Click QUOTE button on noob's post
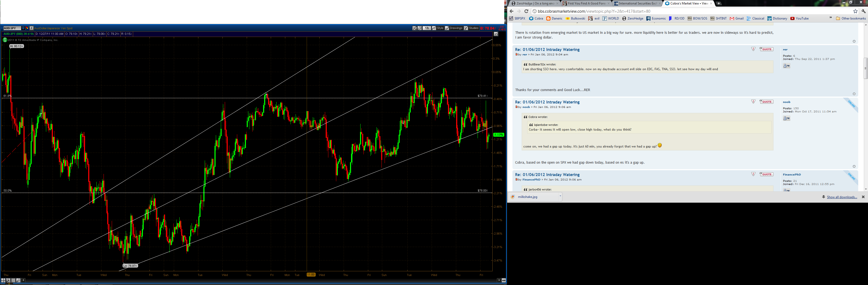 766,102
